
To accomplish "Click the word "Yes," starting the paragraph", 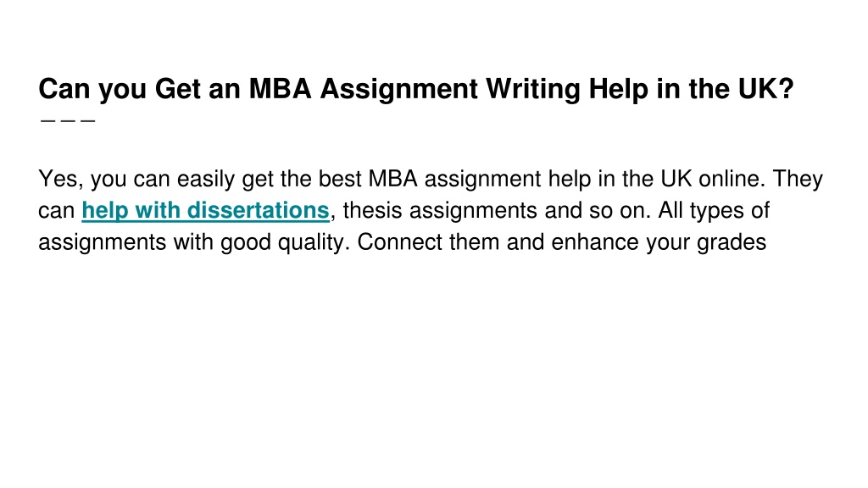I will pos(61,180).
